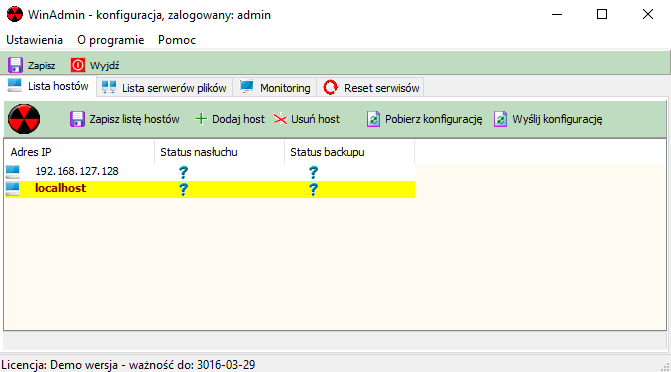The width and height of the screenshot is (671, 372).
Task: Minimize the WinAdmin window
Action: click(557, 14)
